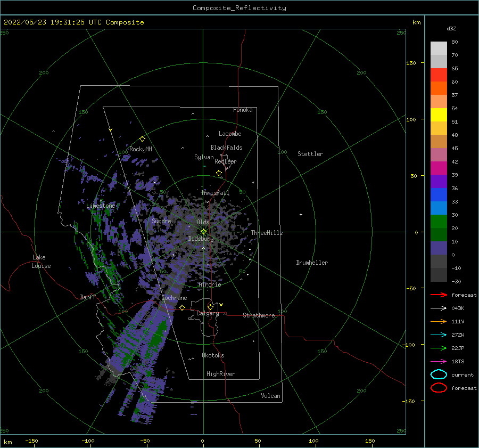Click the magenta 18TS arrow legend icon
Image resolution: width=479 pixels, height=448 pixels.
pos(439,362)
